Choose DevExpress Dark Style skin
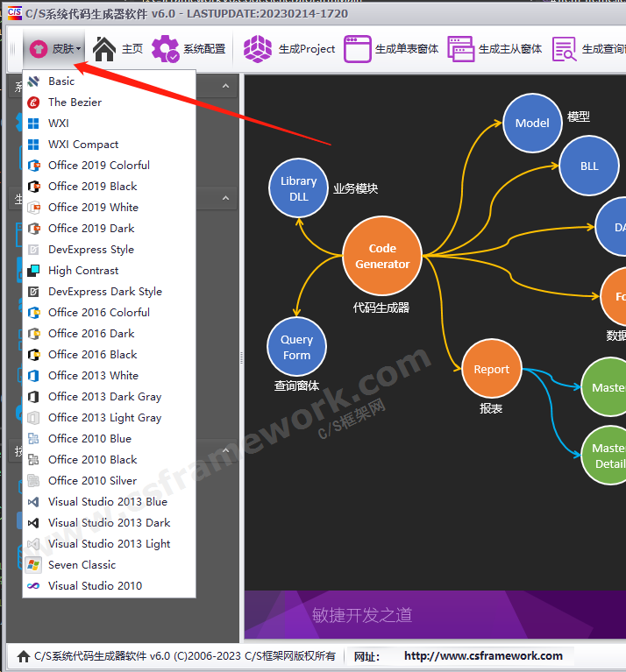Viewport: 626px width, 672px height. coord(104,292)
